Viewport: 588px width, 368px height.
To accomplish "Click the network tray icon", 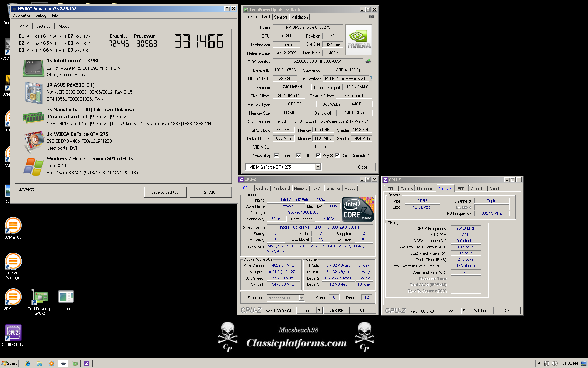I will pyautogui.click(x=546, y=363).
